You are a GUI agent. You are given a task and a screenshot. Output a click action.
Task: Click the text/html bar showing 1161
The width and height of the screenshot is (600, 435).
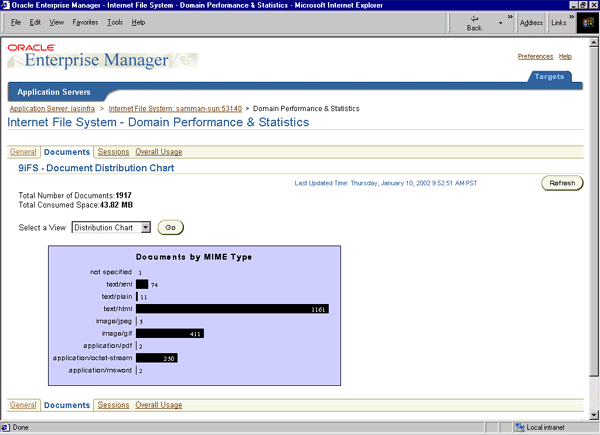232,309
